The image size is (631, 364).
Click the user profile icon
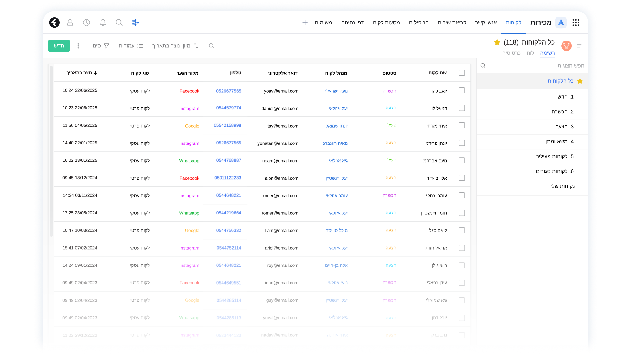click(70, 23)
